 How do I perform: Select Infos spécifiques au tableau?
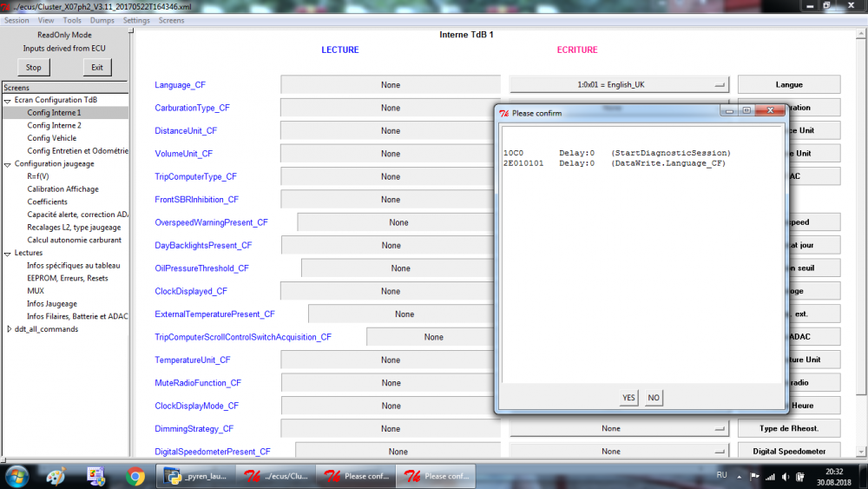tap(73, 265)
